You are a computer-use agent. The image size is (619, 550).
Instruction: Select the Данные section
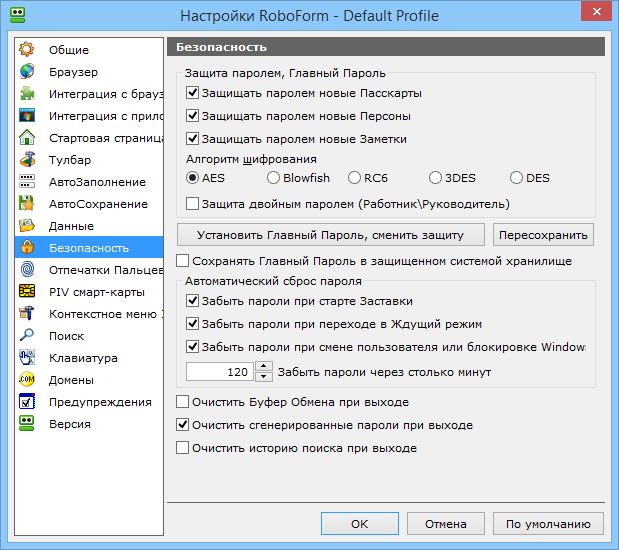(x=89, y=226)
